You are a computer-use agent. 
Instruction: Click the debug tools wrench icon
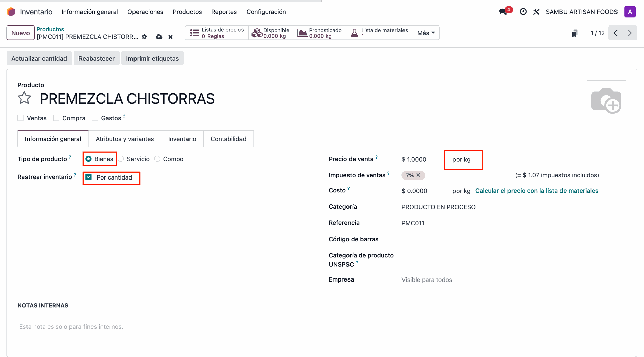536,12
